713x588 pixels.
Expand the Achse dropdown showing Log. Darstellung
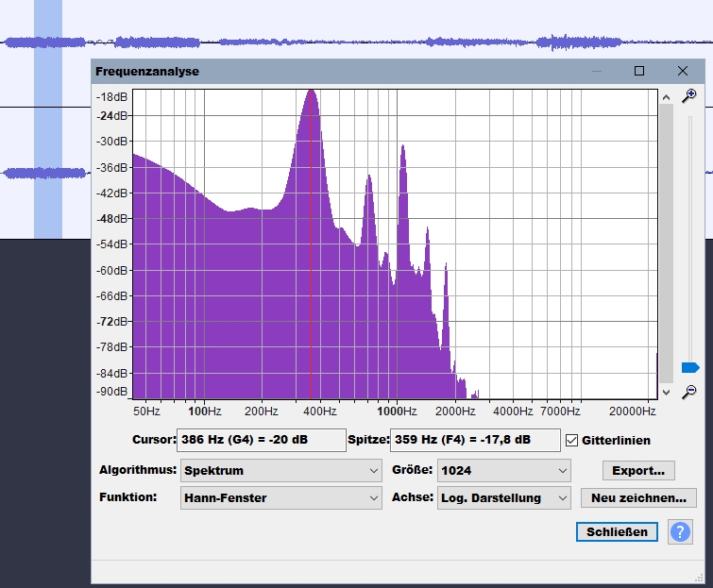[504, 497]
